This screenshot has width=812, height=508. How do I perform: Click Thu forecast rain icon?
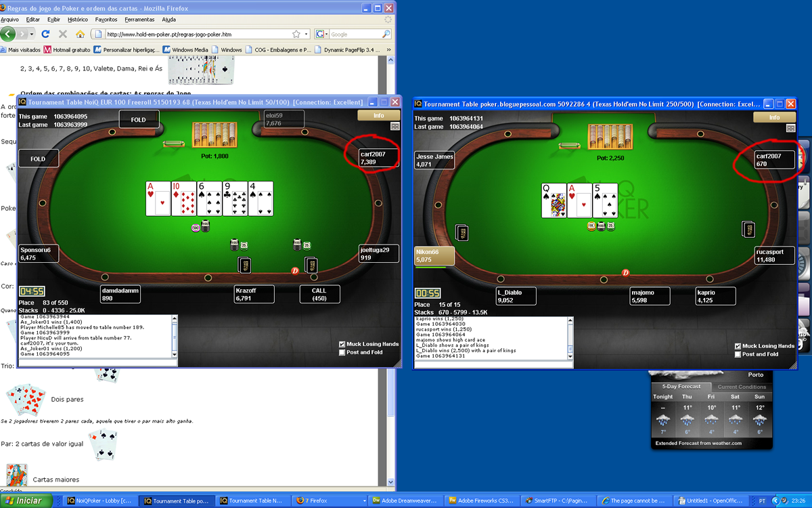[x=687, y=419]
